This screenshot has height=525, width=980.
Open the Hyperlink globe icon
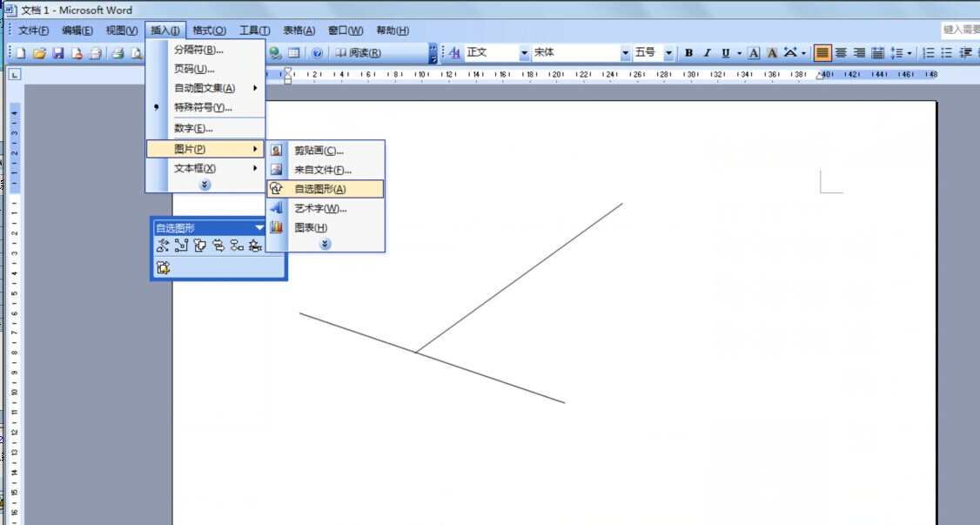point(275,53)
